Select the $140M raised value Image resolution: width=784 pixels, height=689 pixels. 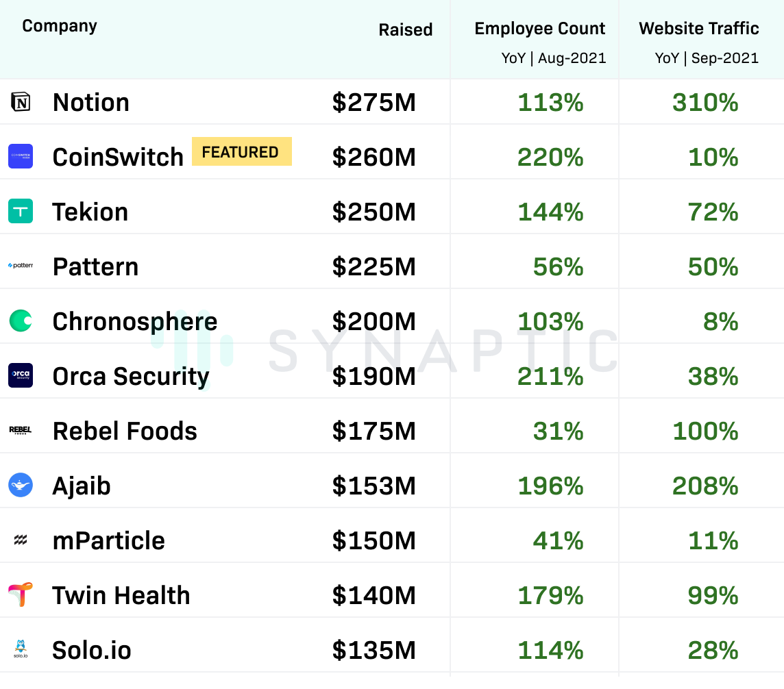[374, 596]
